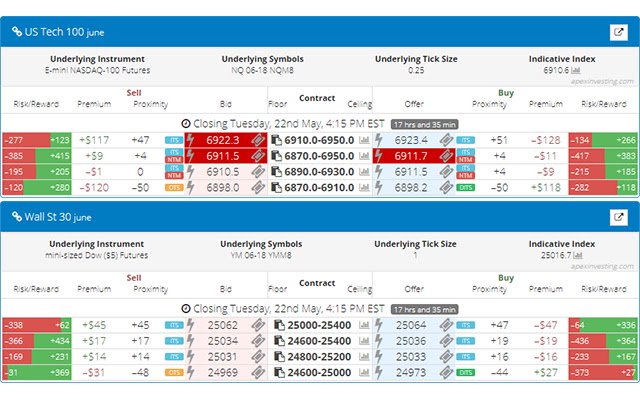The width and height of the screenshot is (640, 400).
Task: Click clock icon beside Wall St closing time
Action: [x=186, y=309]
